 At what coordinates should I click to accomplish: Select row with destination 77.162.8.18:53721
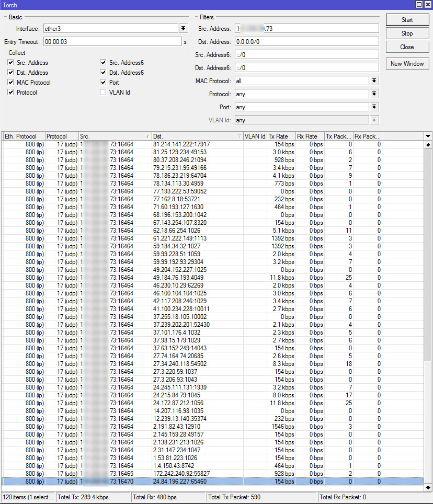(212, 199)
